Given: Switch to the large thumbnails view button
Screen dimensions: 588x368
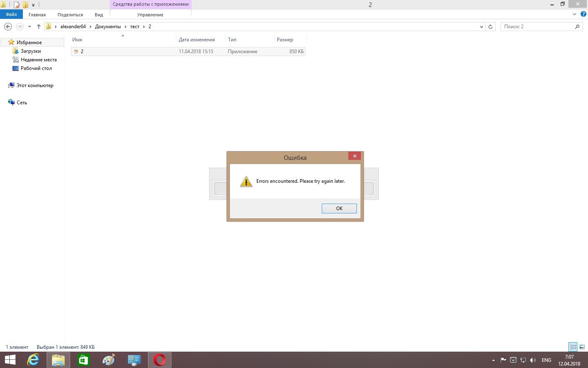Looking at the screenshot, I should click(582, 347).
